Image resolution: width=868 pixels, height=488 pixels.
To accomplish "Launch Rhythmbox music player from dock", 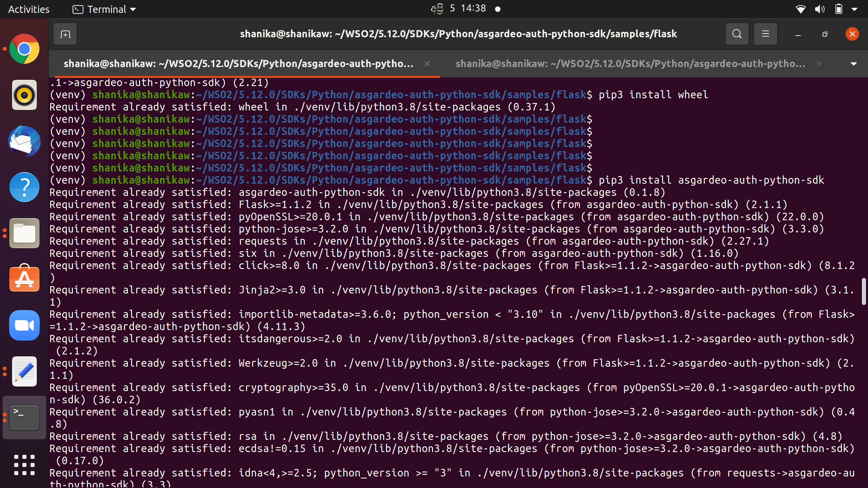I will (24, 95).
